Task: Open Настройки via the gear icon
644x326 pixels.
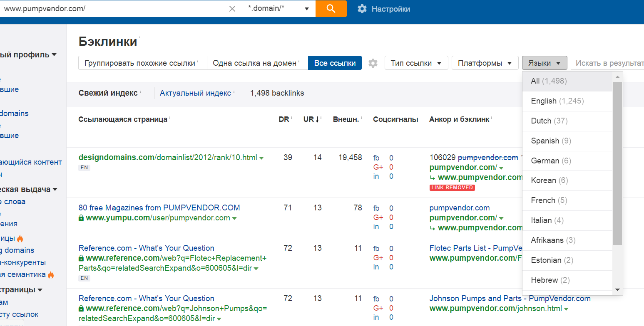Action: 362,8
